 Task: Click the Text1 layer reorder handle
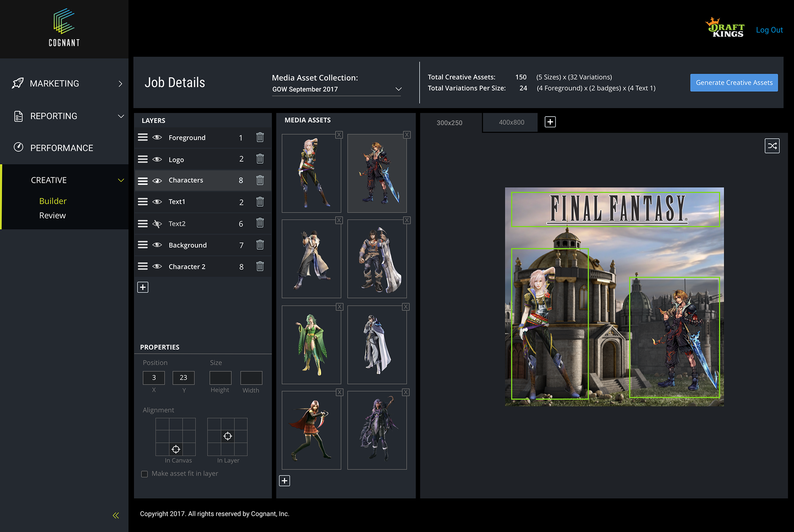pos(143,202)
